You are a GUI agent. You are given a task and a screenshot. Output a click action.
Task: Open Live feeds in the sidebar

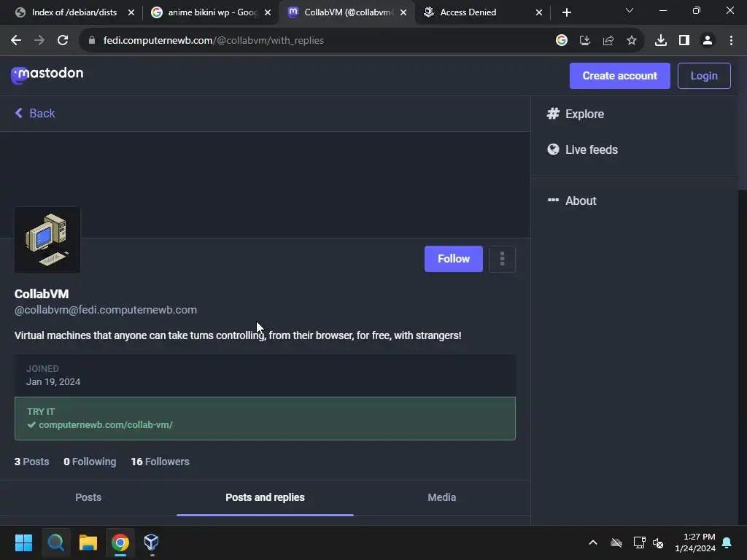point(582,149)
